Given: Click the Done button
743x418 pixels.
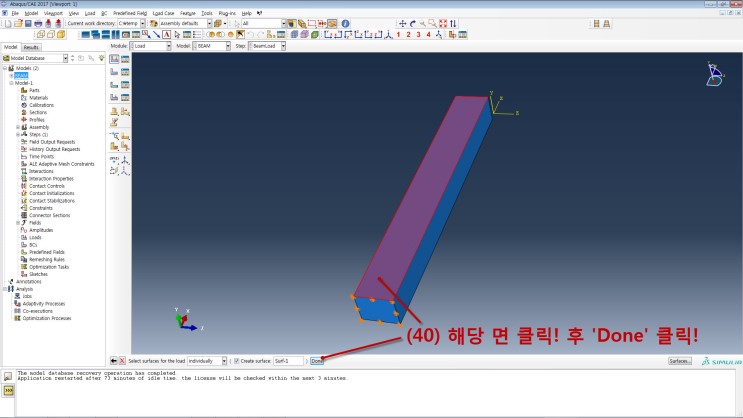Looking at the screenshot, I should pos(317,361).
